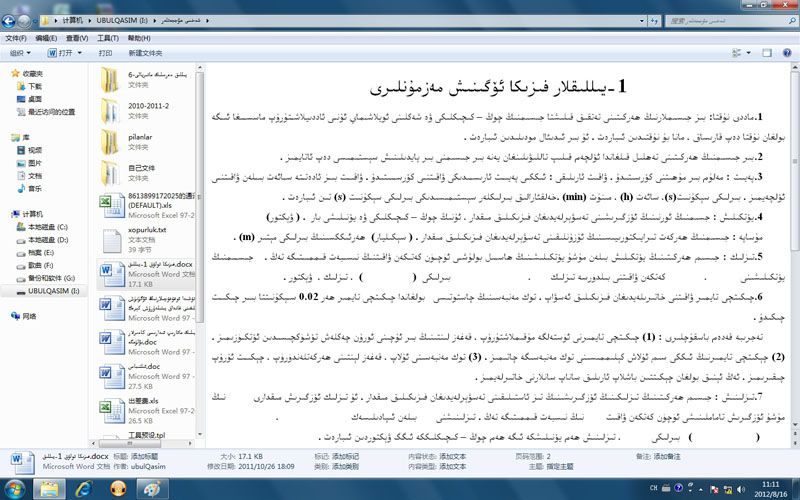
Task: Open the Paint app on taskbar
Action: [152, 489]
